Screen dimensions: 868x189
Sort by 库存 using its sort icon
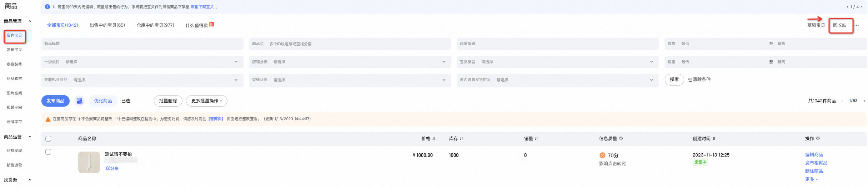(x=461, y=139)
